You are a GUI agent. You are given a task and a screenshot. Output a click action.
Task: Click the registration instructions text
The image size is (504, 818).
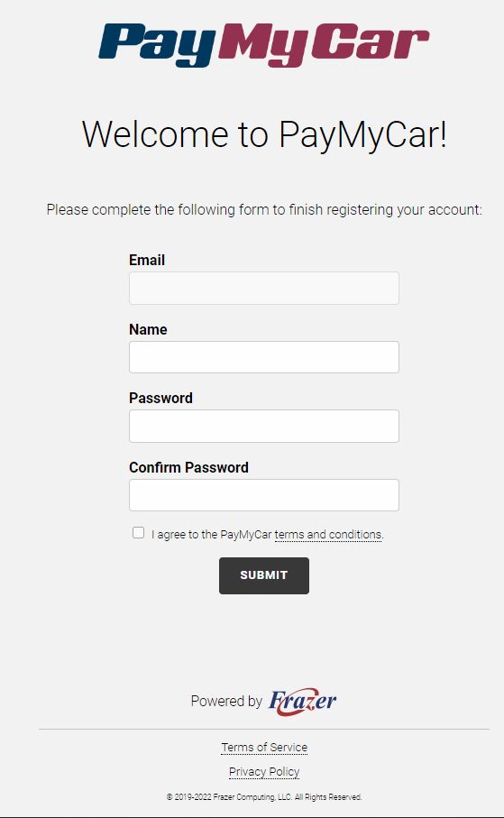click(264, 210)
